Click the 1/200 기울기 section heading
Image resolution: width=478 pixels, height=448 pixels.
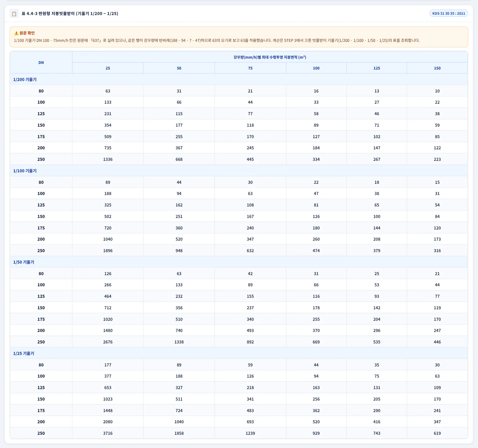(25, 80)
